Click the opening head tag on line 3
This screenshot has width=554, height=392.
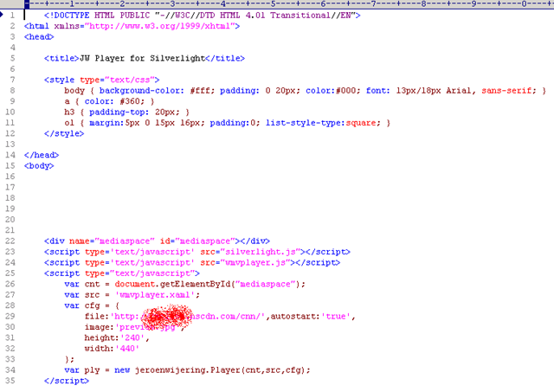[39, 36]
